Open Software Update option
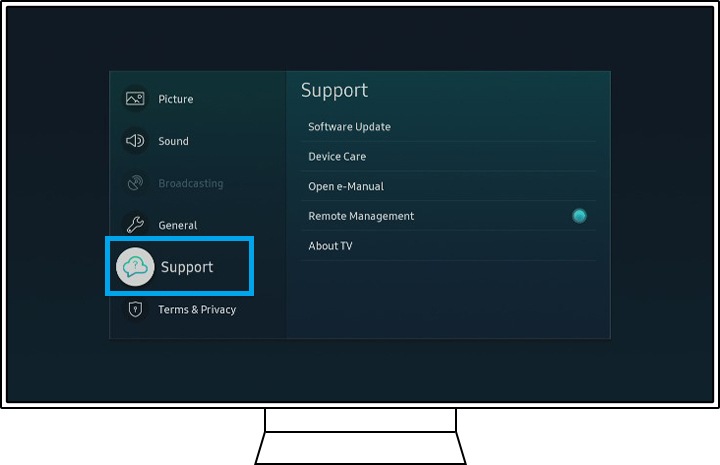This screenshot has width=720, height=465. click(349, 127)
